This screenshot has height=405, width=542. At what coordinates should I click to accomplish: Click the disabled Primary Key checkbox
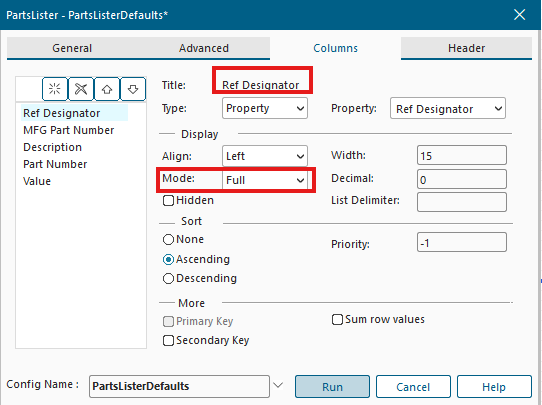[168, 321]
